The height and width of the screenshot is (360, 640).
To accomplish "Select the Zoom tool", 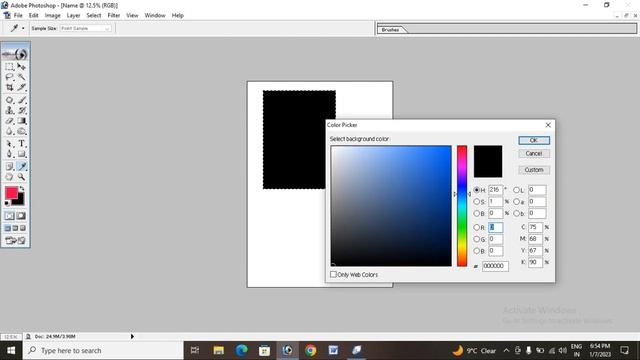I will pos(22,177).
